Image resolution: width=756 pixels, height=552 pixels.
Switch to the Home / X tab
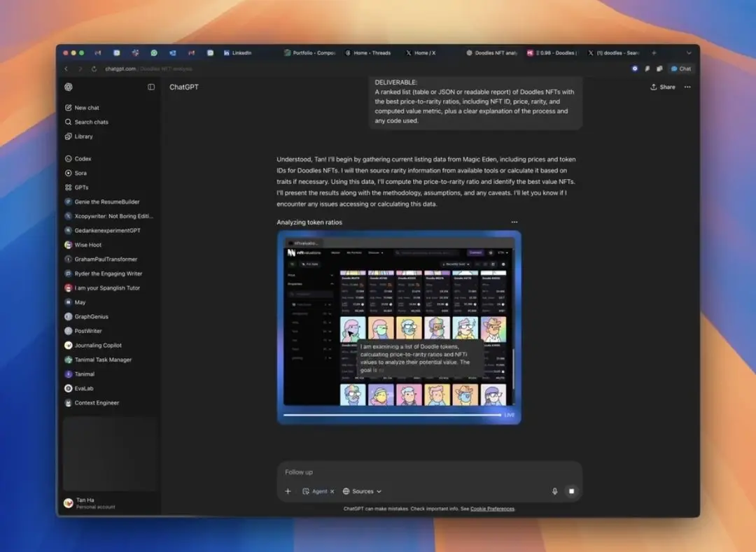coord(421,53)
